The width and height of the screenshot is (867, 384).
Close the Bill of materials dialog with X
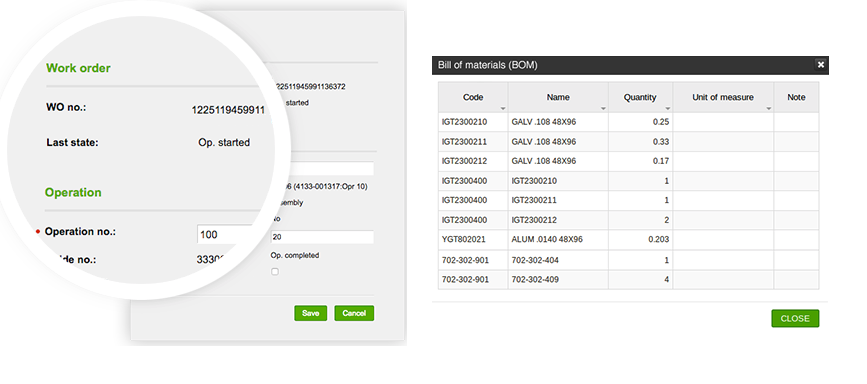pos(821,65)
